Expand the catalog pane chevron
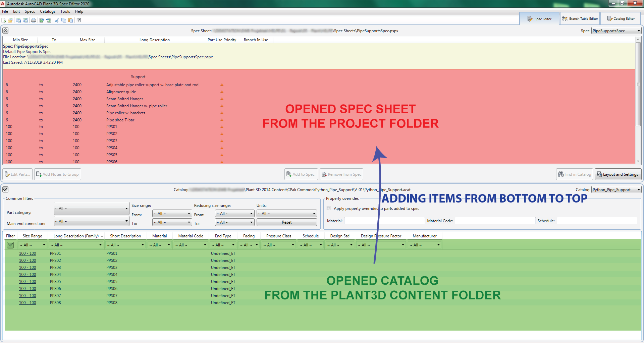Image resolution: width=644 pixels, height=343 pixels. [5, 189]
